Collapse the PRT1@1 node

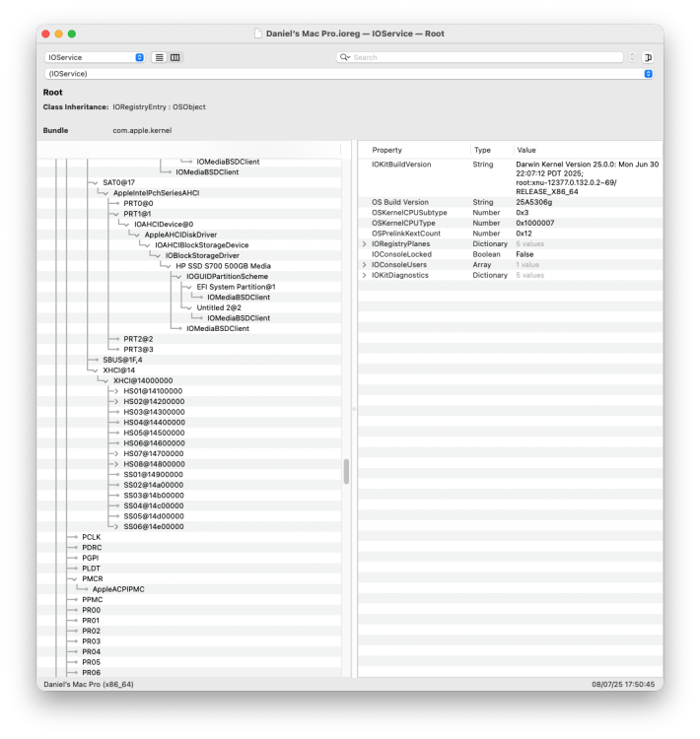pos(116,214)
